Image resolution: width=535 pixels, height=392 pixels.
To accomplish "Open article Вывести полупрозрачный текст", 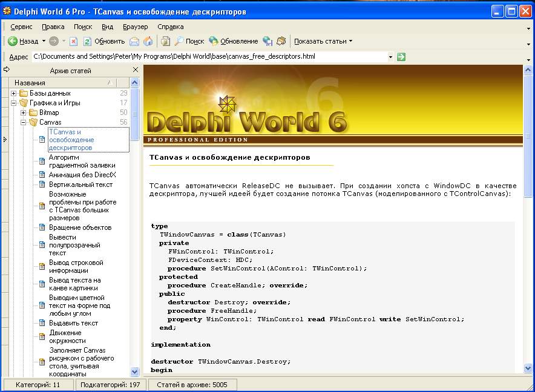I will pos(74,245).
